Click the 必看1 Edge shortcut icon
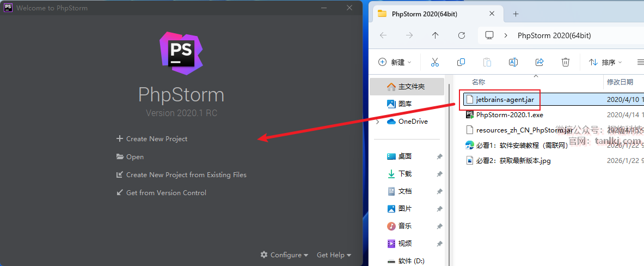Screen dimensions: 644x266 [469, 146]
